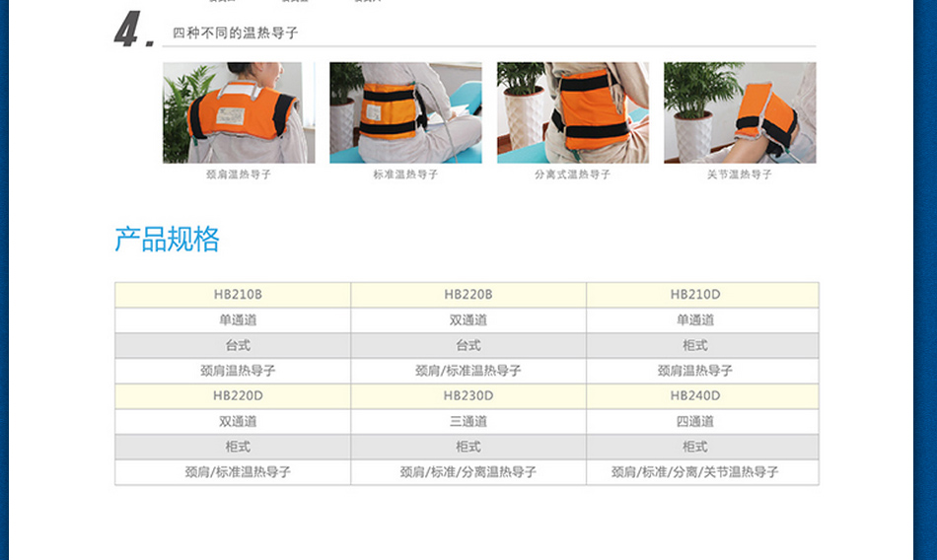Select the HB220B model header cell
This screenshot has height=560, width=937.
[x=468, y=294]
